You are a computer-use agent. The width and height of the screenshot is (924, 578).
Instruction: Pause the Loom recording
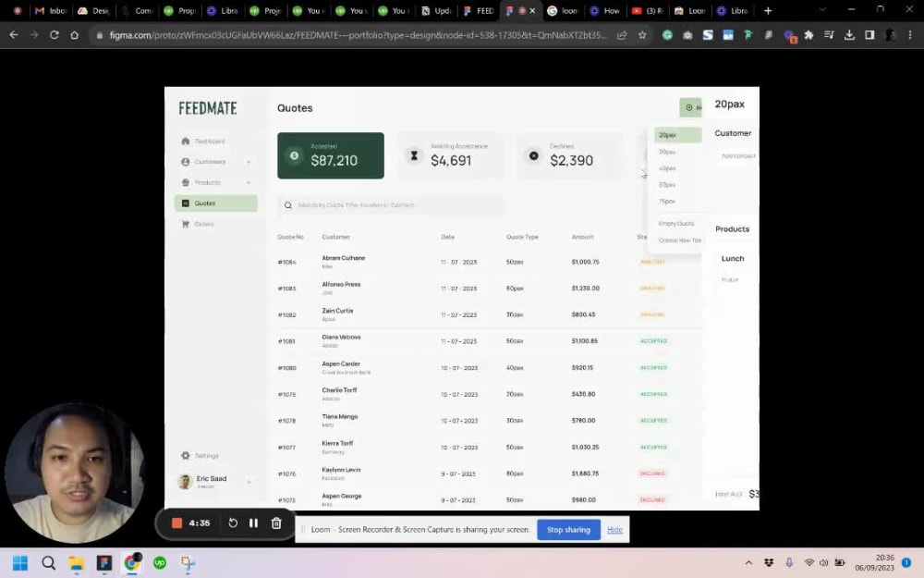coord(254,523)
